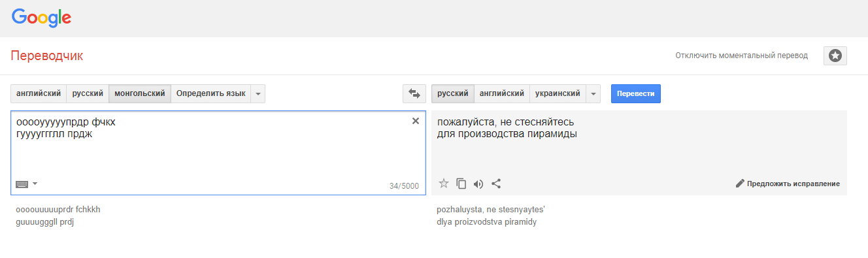The height and width of the screenshot is (258, 868).
Task: Expand the source language dropdown arrow
Action: click(258, 93)
